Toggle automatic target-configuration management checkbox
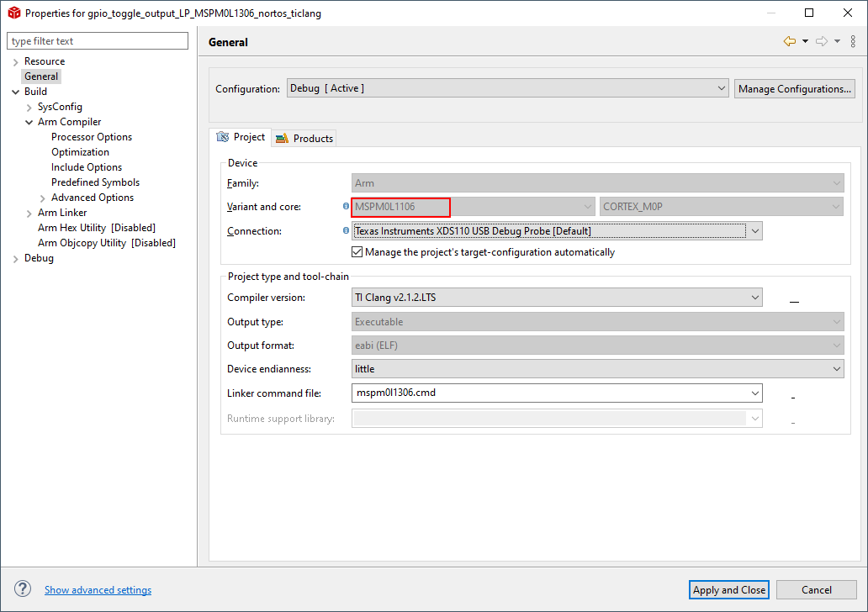 coord(357,252)
